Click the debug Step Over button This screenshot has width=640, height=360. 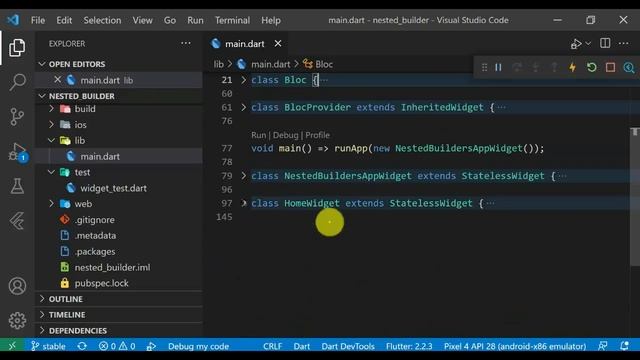(517, 67)
